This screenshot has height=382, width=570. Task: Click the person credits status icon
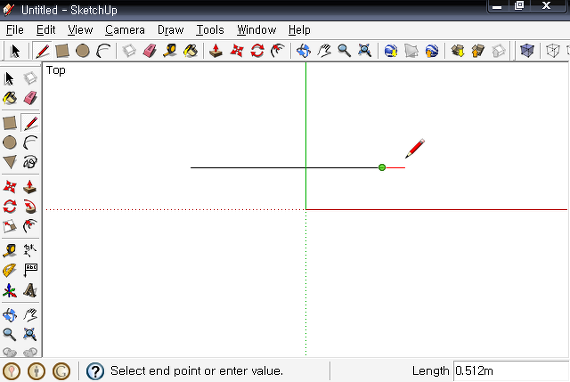36,371
